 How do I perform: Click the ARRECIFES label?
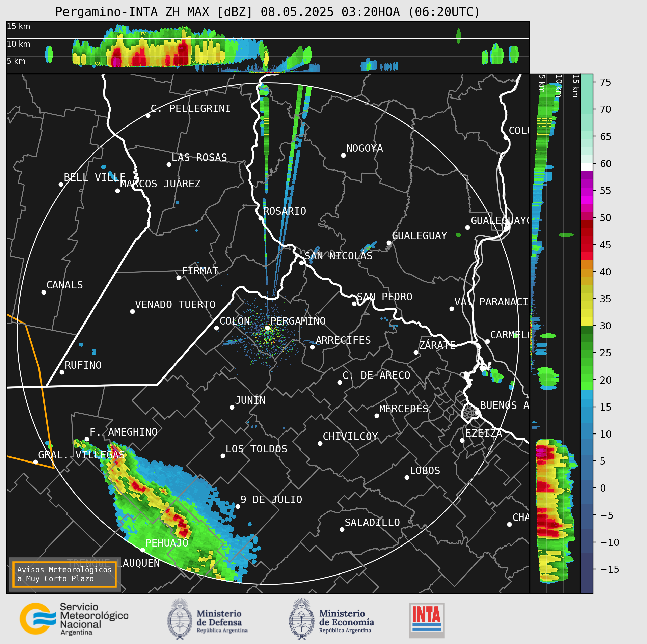[x=343, y=340]
